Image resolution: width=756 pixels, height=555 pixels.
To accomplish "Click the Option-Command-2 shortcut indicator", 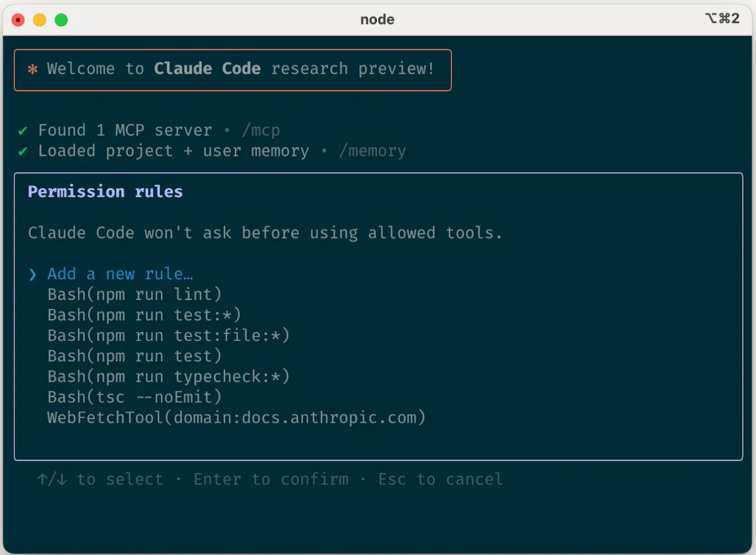I will pyautogui.click(x=722, y=19).
